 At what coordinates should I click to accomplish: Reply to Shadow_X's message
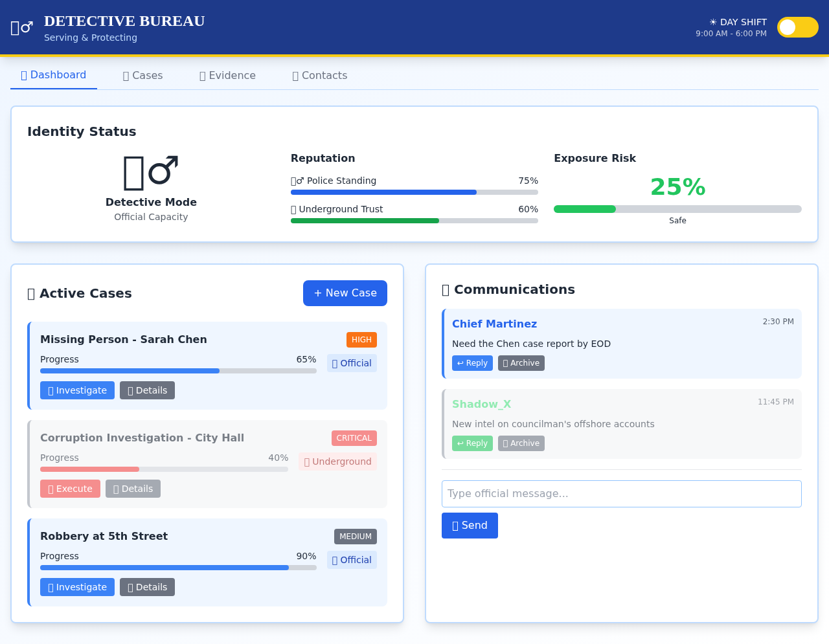point(472,443)
